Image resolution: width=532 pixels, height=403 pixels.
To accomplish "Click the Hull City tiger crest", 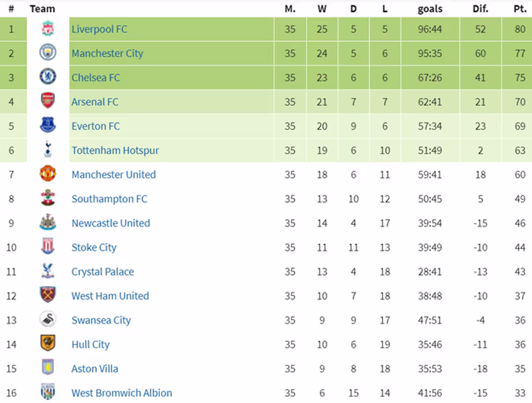I will pos(48,343).
